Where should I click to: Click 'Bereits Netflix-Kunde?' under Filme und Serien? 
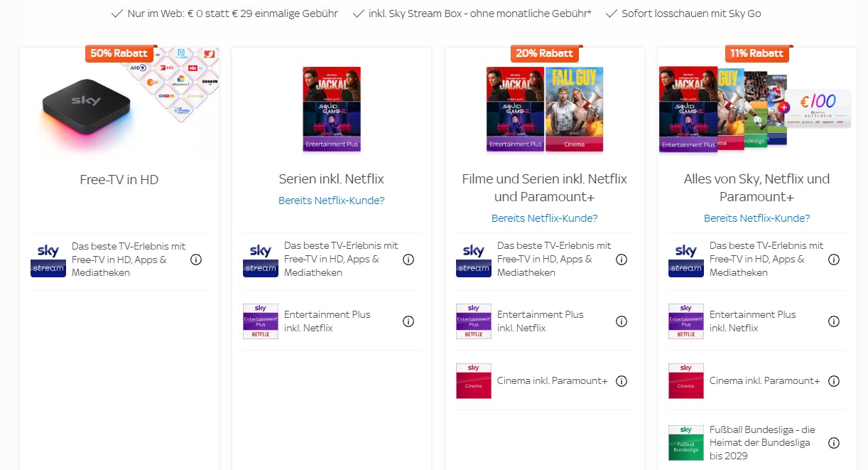pyautogui.click(x=545, y=218)
